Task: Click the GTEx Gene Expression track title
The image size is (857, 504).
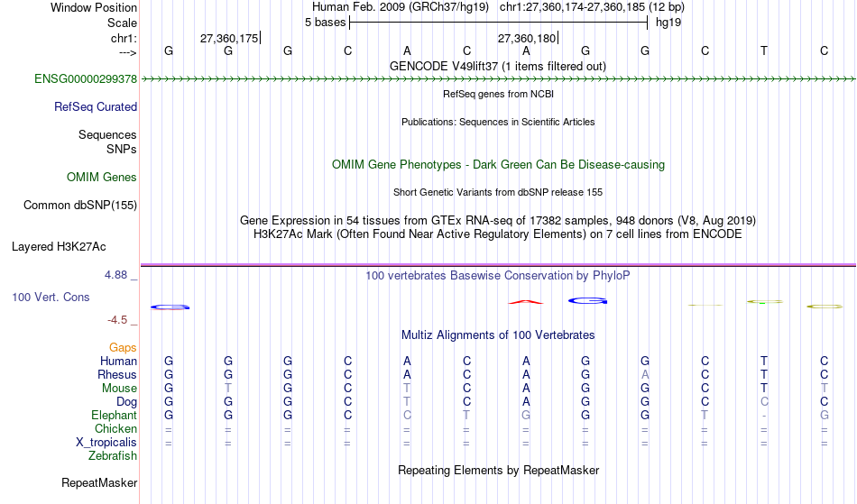Action: (x=498, y=221)
